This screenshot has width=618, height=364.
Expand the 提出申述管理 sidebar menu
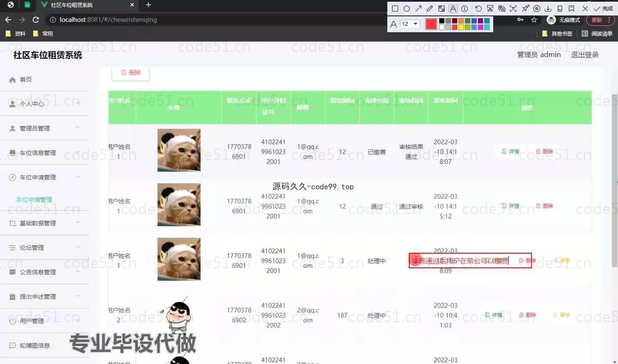[x=45, y=296]
